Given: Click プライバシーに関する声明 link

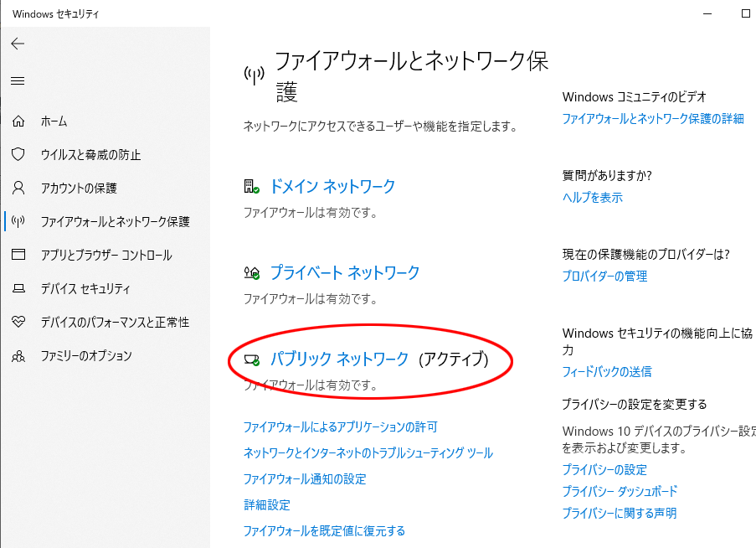Looking at the screenshot, I should [x=620, y=513].
